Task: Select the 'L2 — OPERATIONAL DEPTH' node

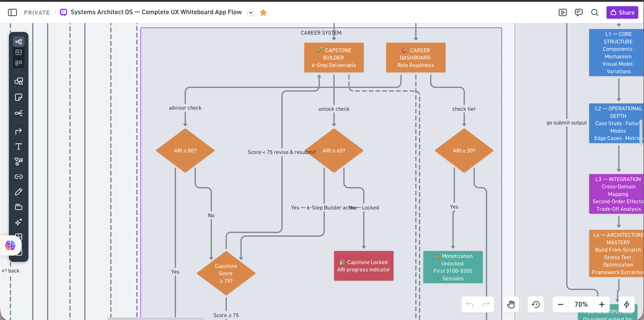Action: pos(616,123)
